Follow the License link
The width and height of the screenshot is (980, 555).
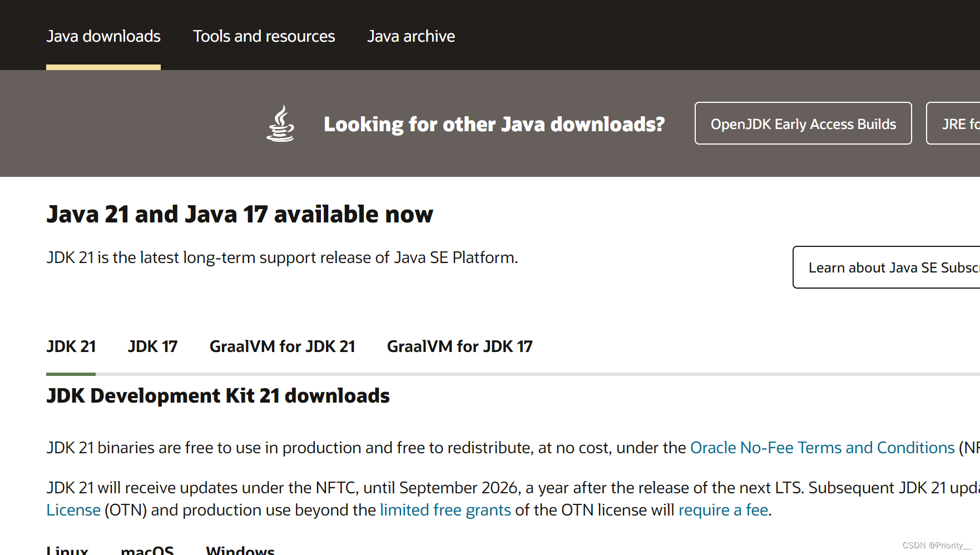pyautogui.click(x=73, y=510)
